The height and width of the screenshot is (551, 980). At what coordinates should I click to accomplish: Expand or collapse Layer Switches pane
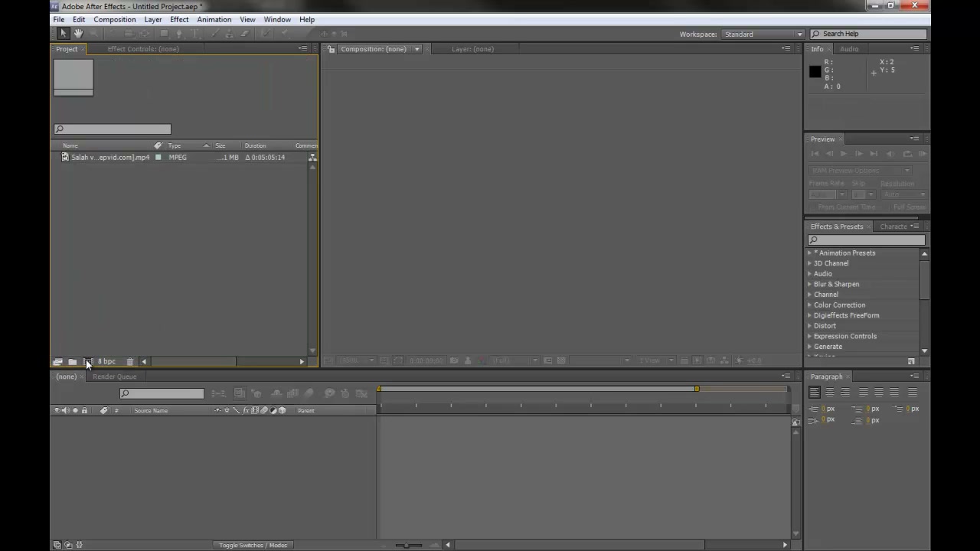coord(57,545)
